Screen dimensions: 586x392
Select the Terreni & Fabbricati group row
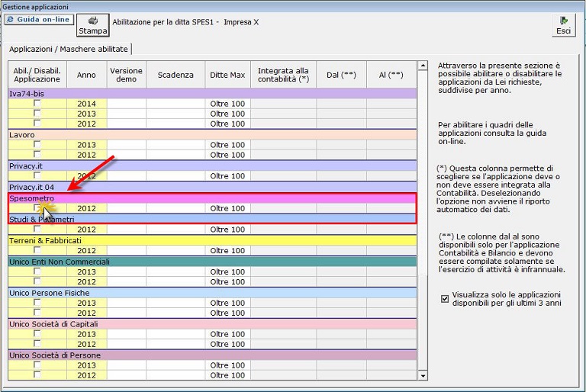[x=212, y=240]
